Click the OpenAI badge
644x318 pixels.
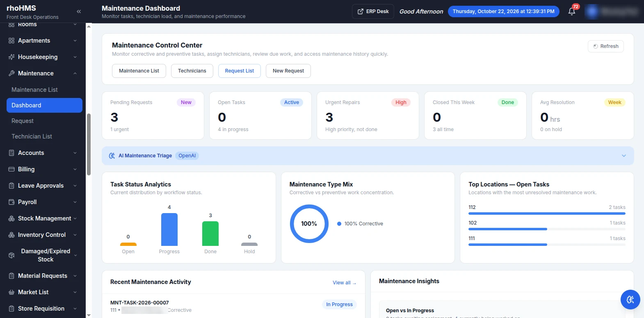coord(187,156)
